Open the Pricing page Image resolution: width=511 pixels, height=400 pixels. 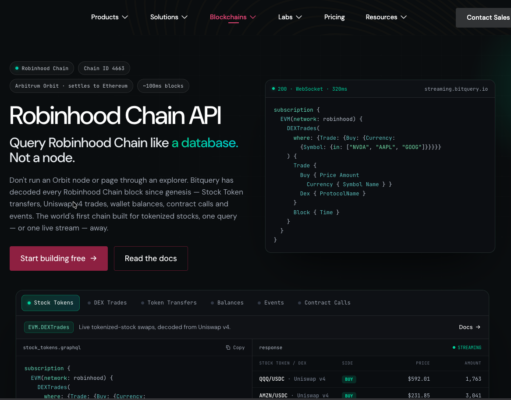334,17
